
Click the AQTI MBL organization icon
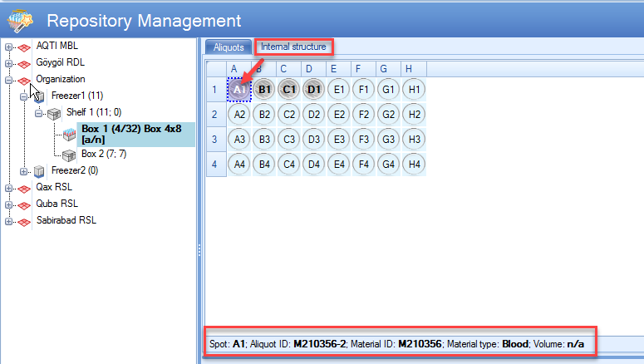coord(25,47)
